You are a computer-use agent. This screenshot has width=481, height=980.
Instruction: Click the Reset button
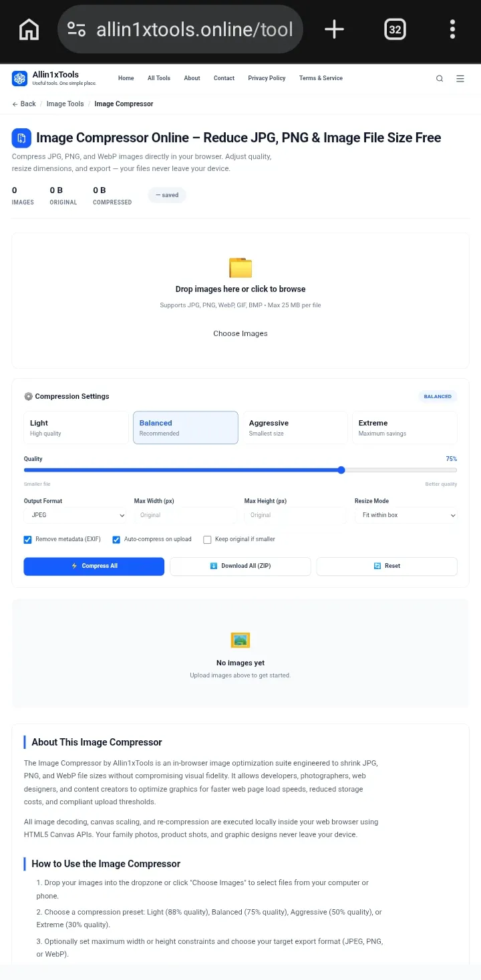[x=387, y=566]
